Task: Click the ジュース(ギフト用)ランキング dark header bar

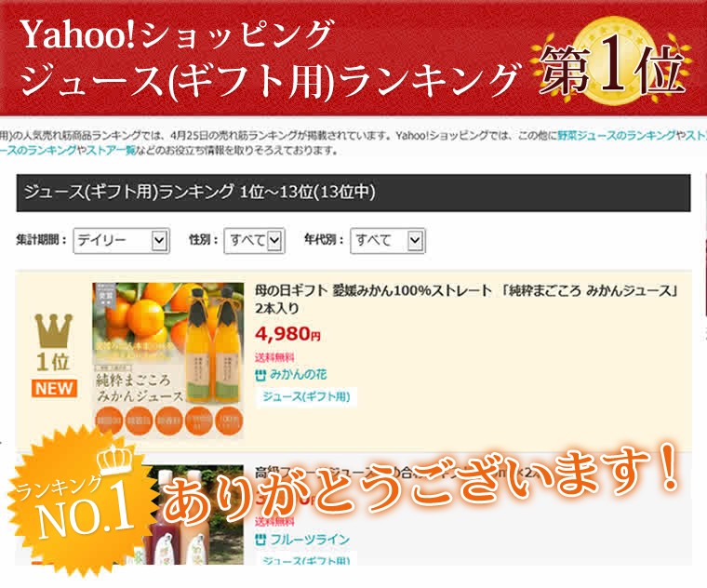Action: tap(353, 193)
